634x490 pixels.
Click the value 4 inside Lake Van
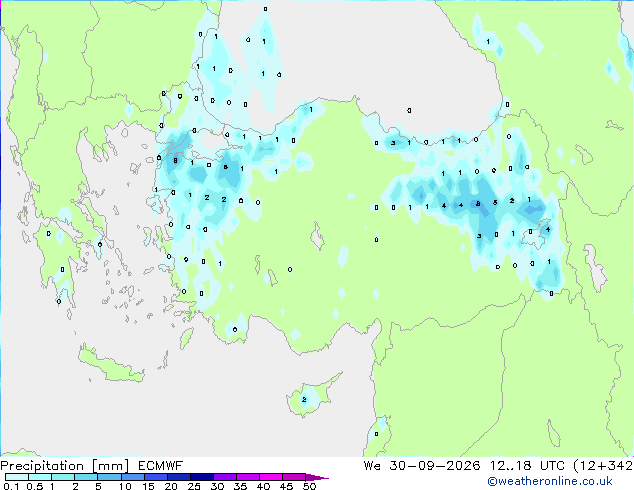[548, 229]
